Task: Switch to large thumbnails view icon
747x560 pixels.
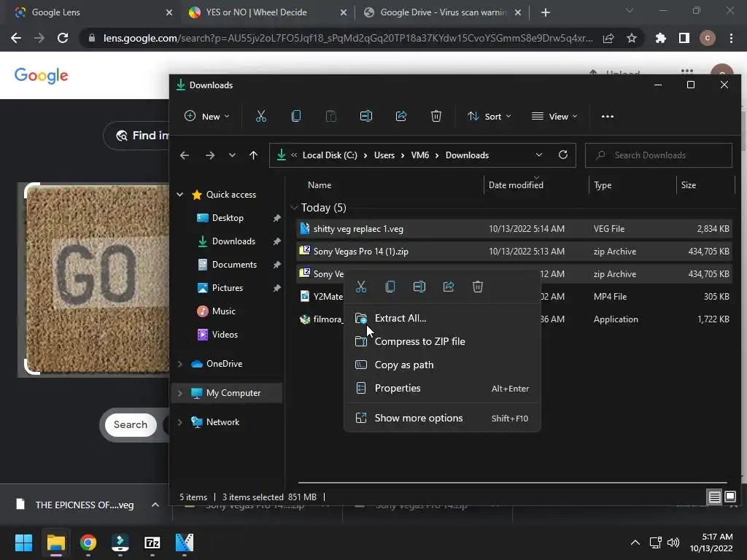Action: [x=730, y=497]
